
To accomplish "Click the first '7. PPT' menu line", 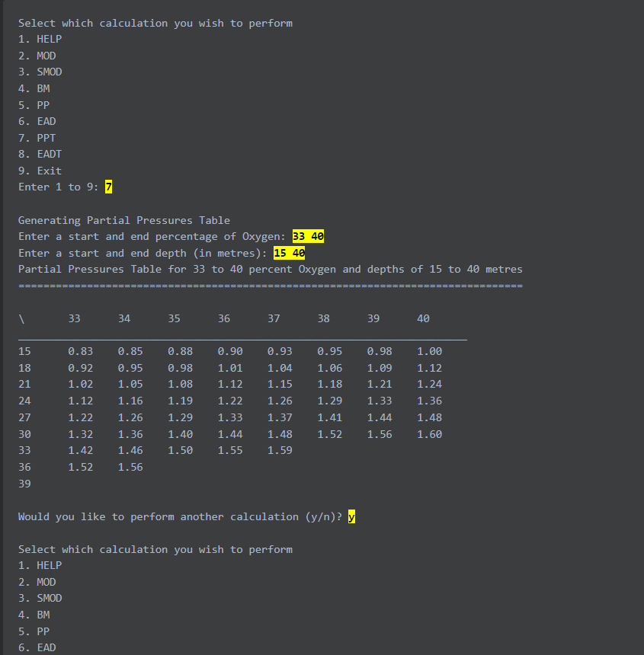I will (37, 138).
